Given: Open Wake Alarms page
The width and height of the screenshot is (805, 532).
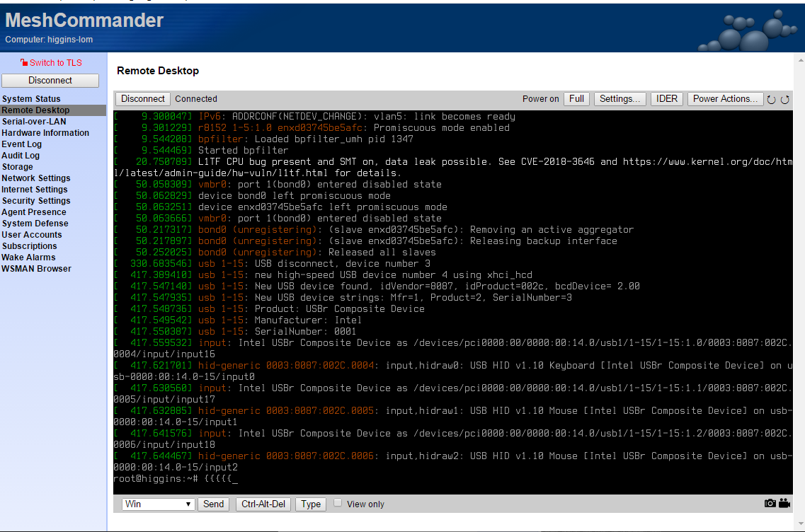Looking at the screenshot, I should pos(28,257).
